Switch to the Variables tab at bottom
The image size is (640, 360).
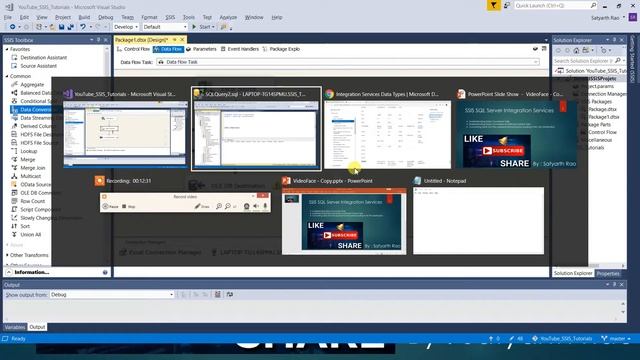(x=15, y=327)
